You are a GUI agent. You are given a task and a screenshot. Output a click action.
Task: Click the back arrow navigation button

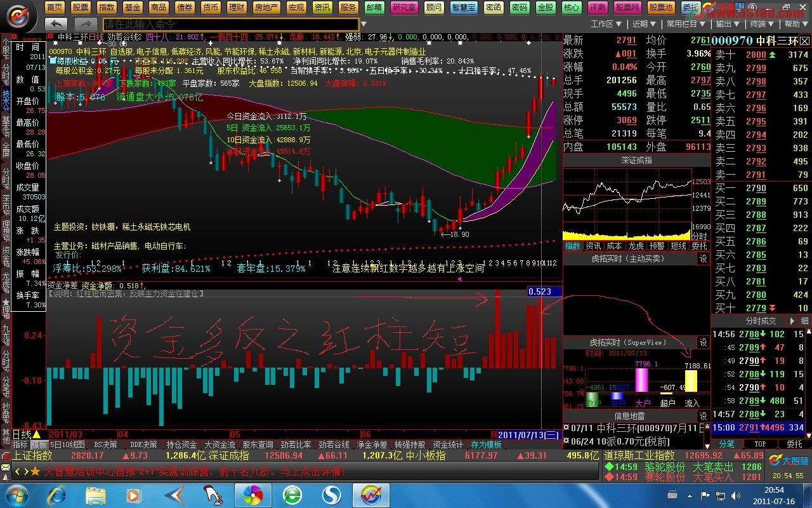(57, 24)
